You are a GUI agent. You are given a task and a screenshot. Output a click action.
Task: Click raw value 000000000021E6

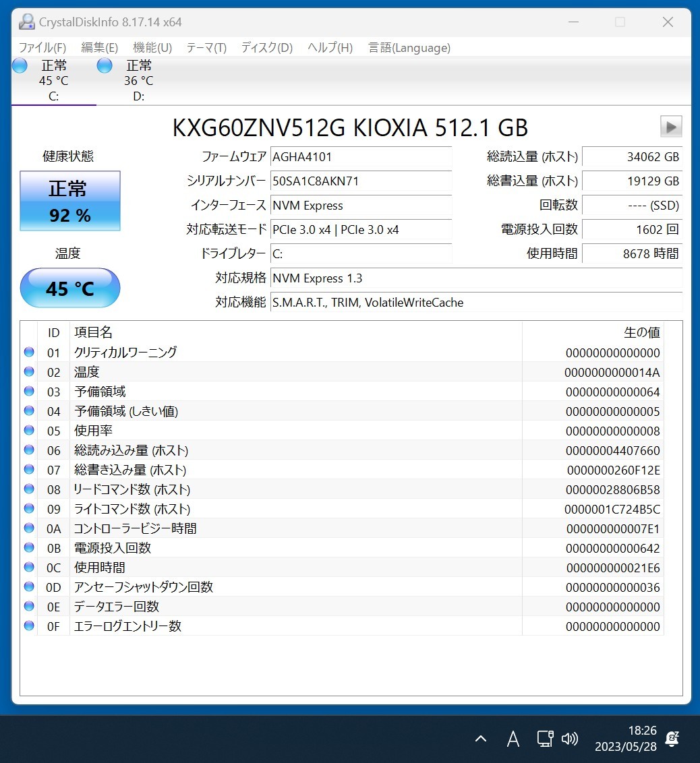613,568
